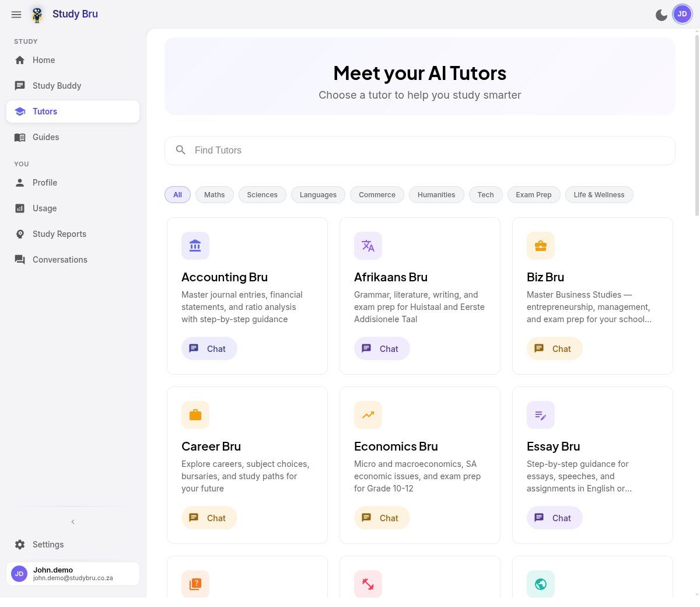
Task: Start chat with Accounting Bru
Action: pos(209,349)
